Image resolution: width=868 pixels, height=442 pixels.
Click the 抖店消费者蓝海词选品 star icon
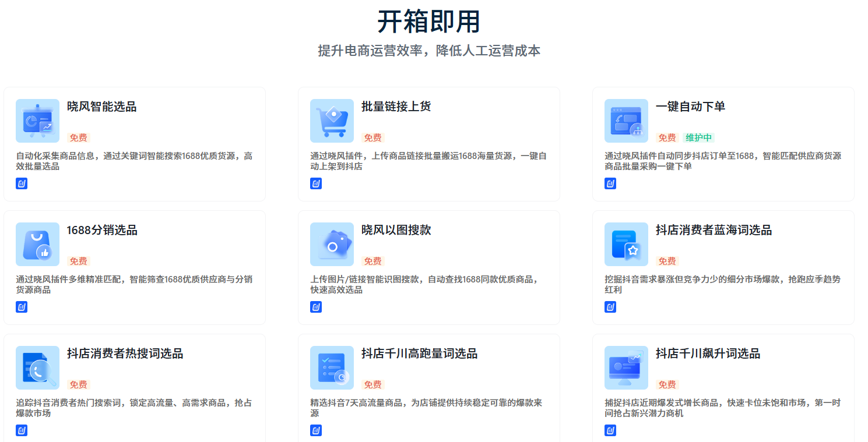tap(626, 244)
